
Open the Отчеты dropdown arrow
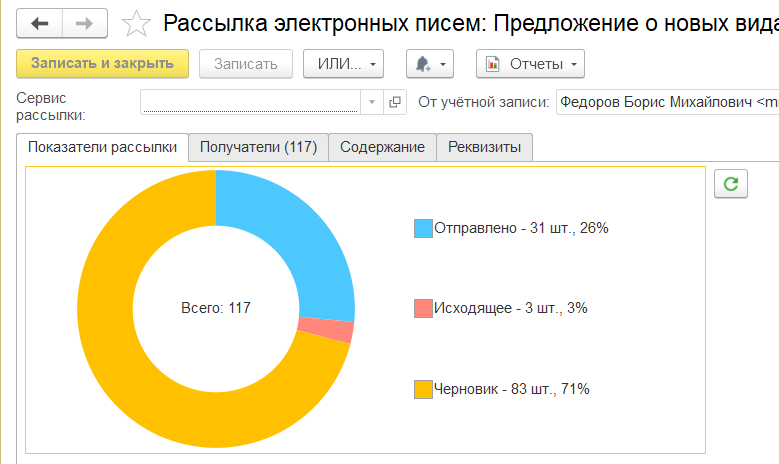[574, 64]
